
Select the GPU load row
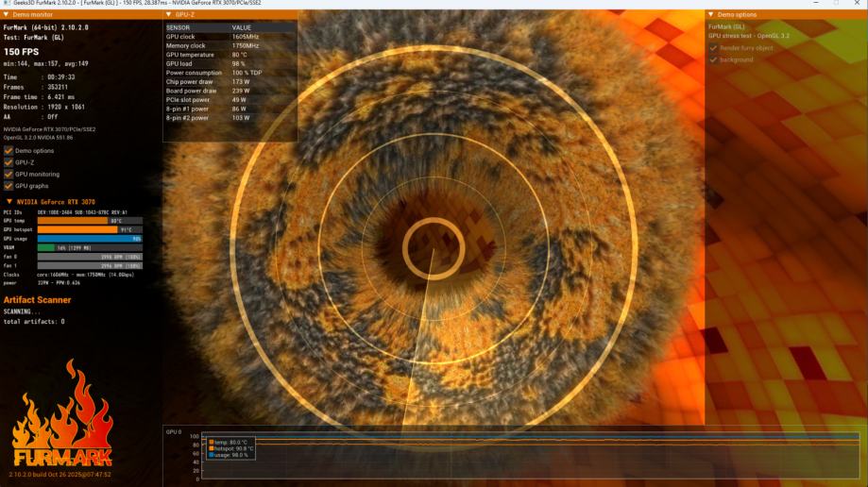pyautogui.click(x=230, y=63)
